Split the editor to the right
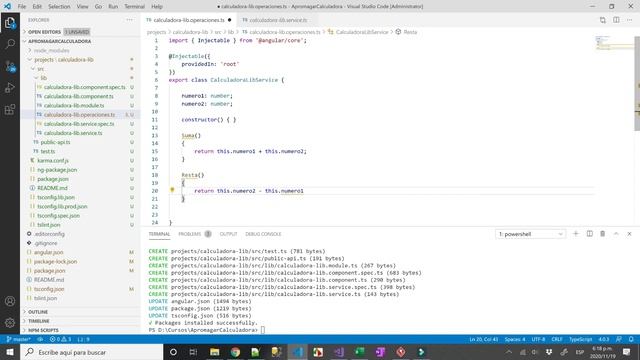The height and width of the screenshot is (360, 640). (x=616, y=20)
